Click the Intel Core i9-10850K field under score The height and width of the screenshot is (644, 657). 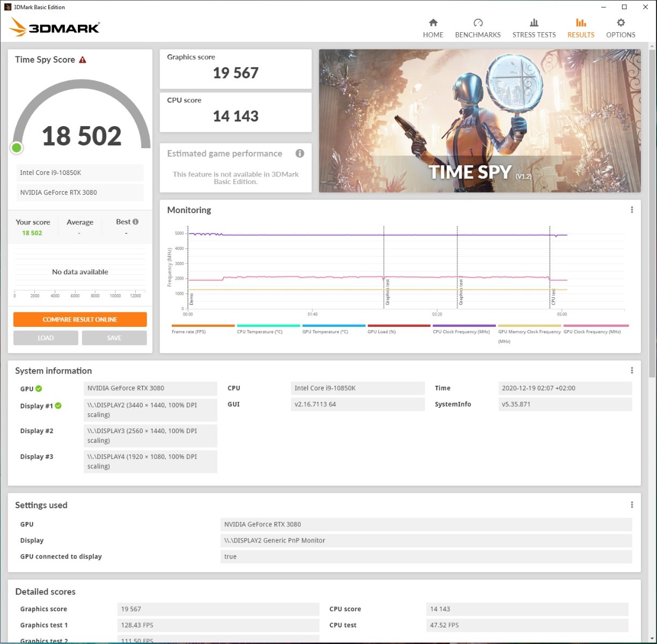click(x=80, y=173)
